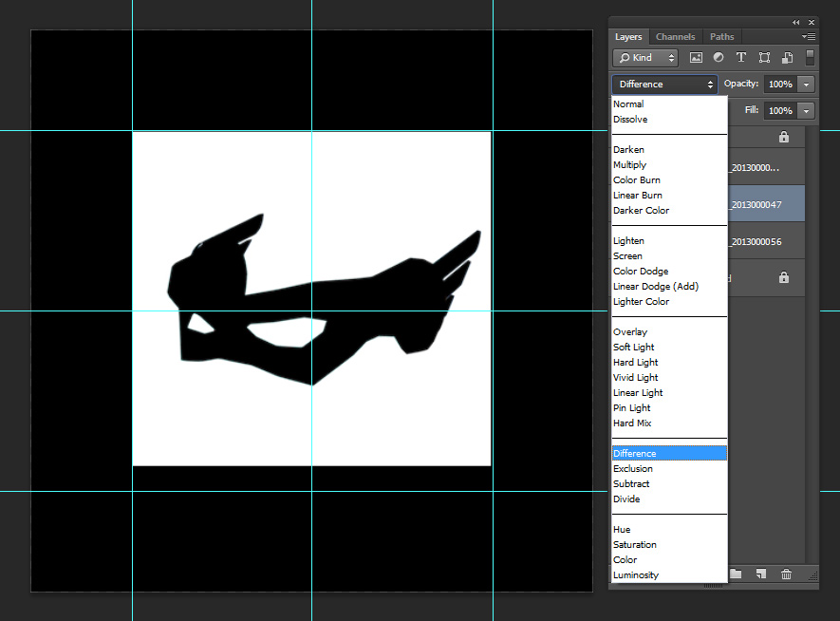
Task: Expand the Opacity slider dropdown arrow
Action: [807, 85]
